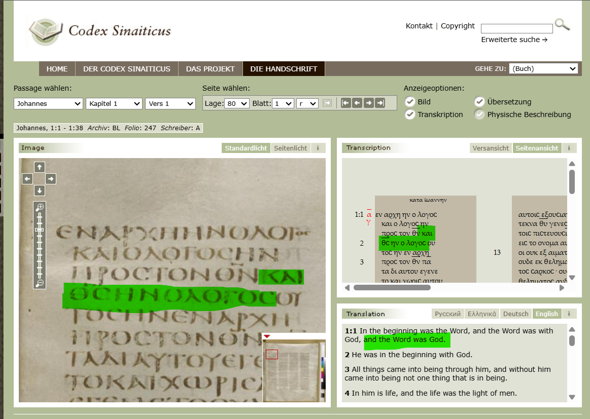Image resolution: width=590 pixels, height=419 pixels.
Task: Toggle the Physische Beschreibung display option
Action: (x=479, y=114)
